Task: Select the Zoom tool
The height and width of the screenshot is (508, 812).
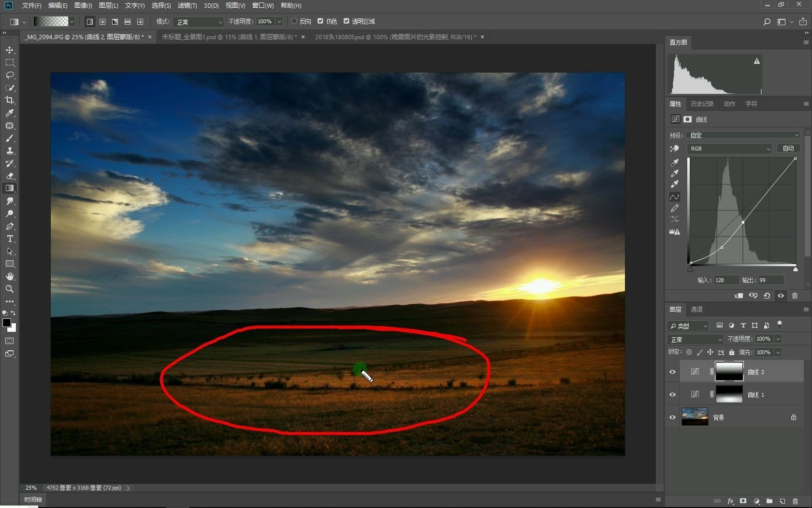Action: point(10,289)
